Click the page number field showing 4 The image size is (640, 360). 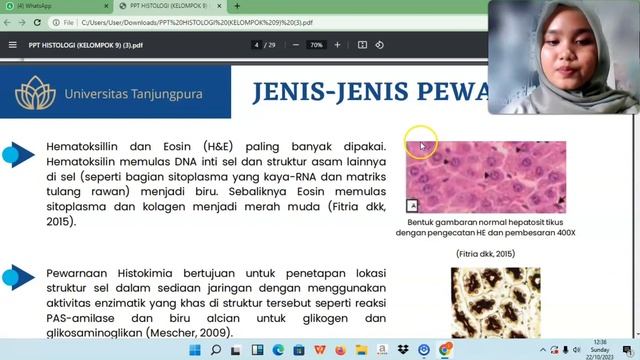point(256,45)
